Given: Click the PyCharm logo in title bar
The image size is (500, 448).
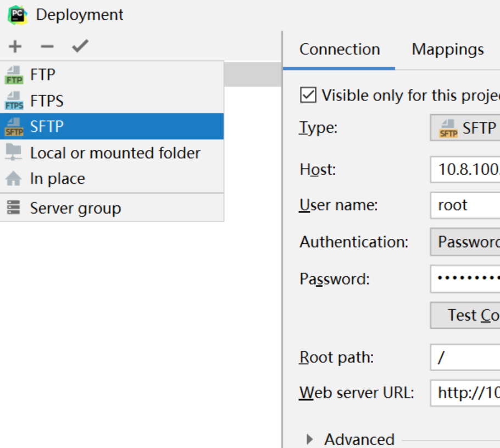Looking at the screenshot, I should 18,15.
